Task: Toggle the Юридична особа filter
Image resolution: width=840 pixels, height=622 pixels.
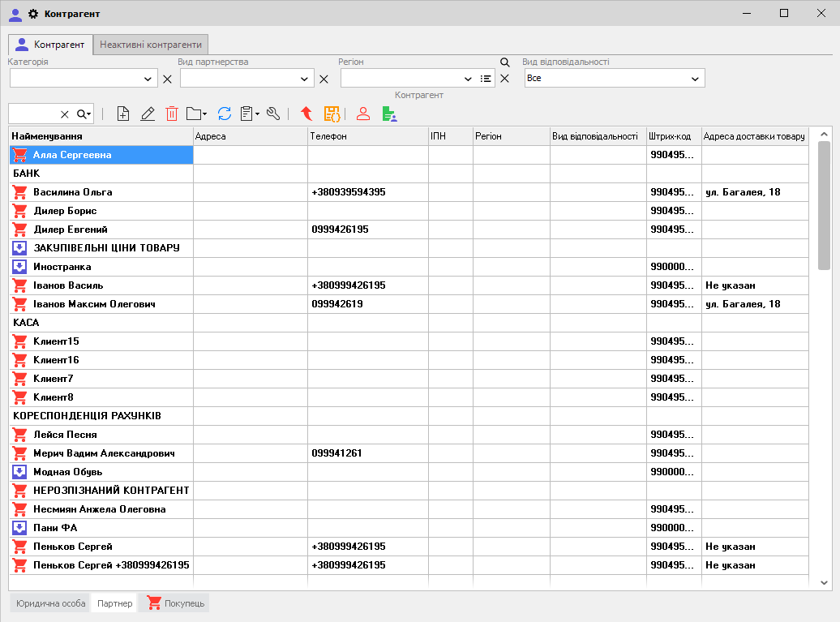Action: [50, 603]
